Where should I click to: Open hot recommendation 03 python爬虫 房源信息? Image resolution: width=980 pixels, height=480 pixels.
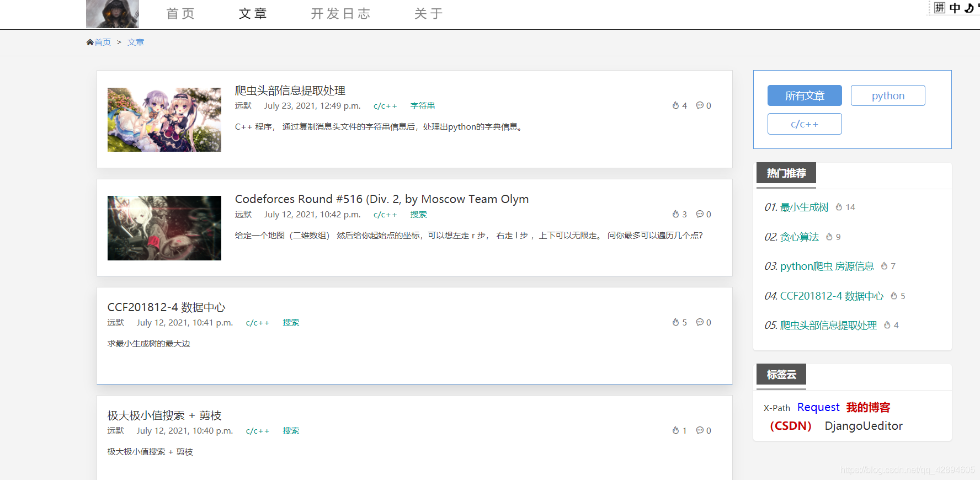pyautogui.click(x=827, y=266)
